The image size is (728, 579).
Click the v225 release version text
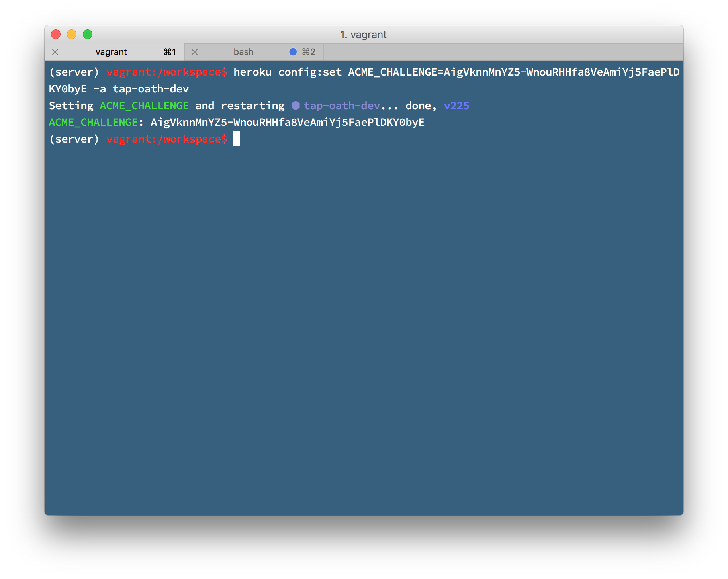pyautogui.click(x=456, y=106)
